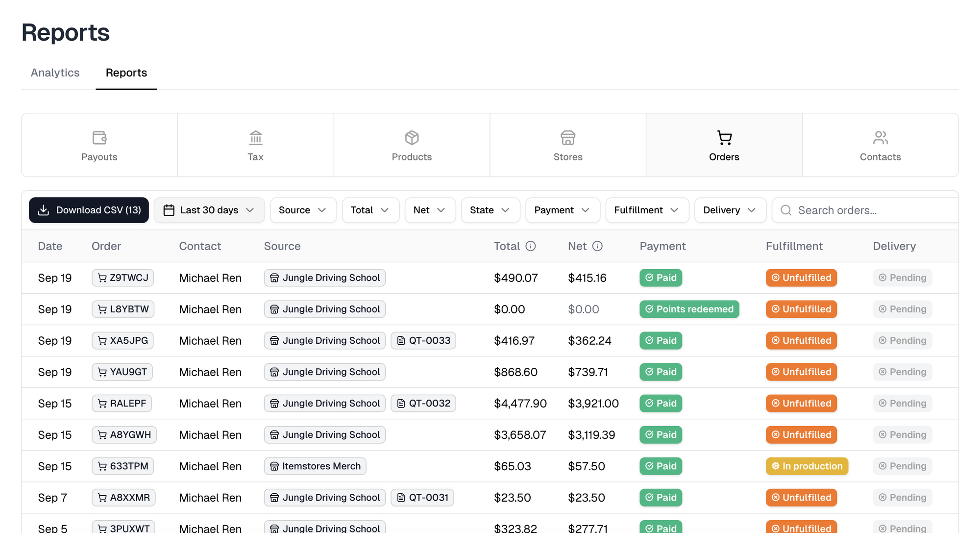Open Itemstores Merch source tag
Image resolution: width=980 pixels, height=533 pixels.
[315, 466]
